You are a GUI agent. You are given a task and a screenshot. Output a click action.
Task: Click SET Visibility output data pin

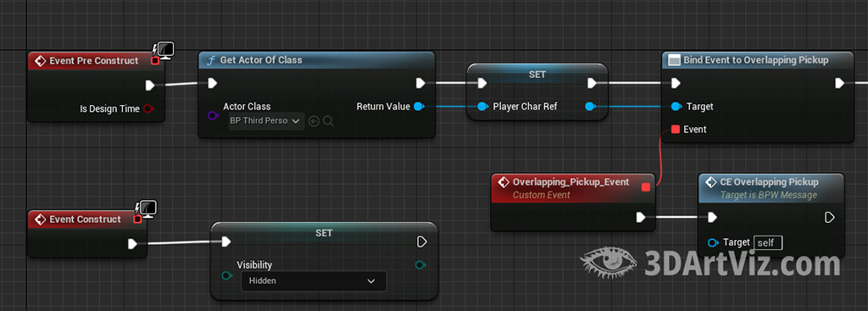(420, 265)
